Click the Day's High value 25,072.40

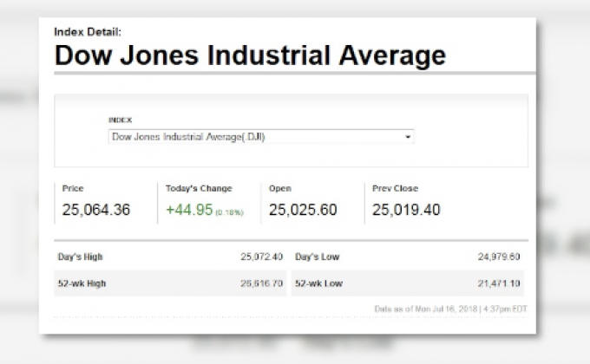pyautogui.click(x=262, y=257)
